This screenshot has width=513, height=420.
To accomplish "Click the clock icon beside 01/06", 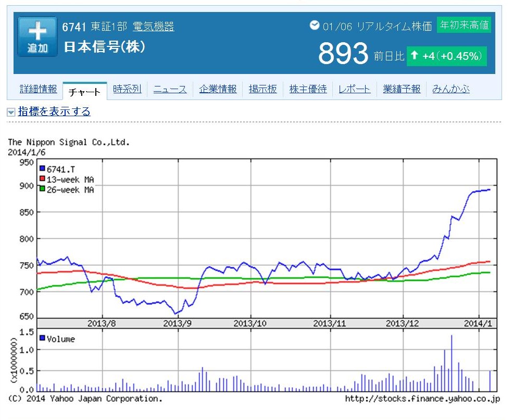I will 315,25.
